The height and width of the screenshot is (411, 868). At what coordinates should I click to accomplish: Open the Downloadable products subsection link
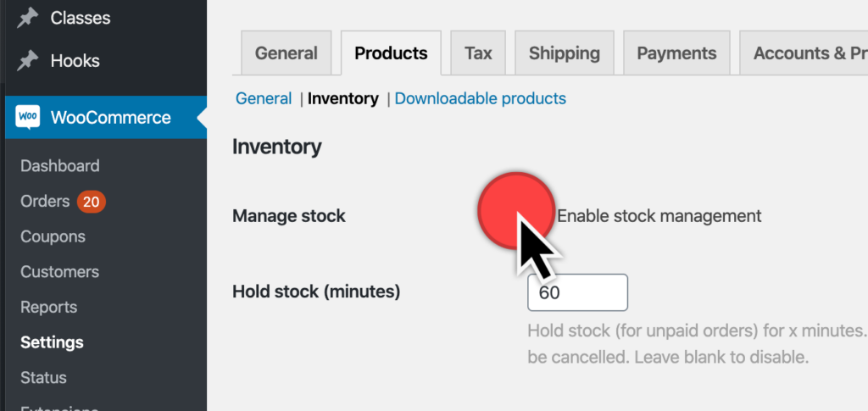(480, 98)
